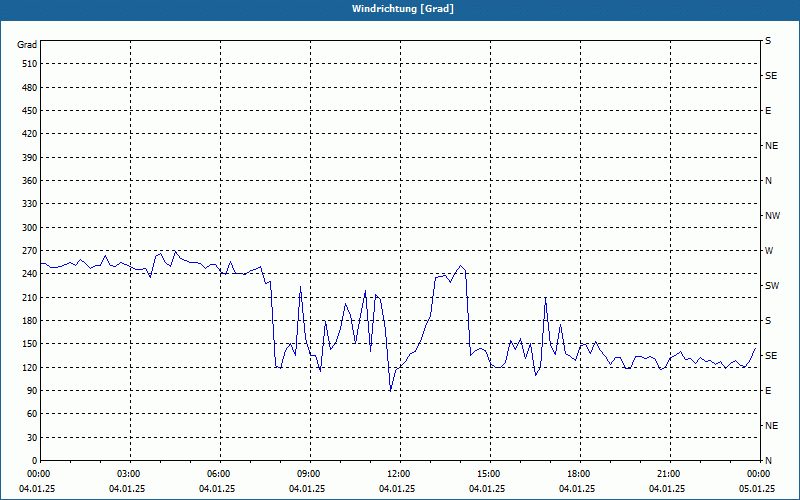Select the 12:00 time label
Screen dimensions: 800x500
coord(397,474)
